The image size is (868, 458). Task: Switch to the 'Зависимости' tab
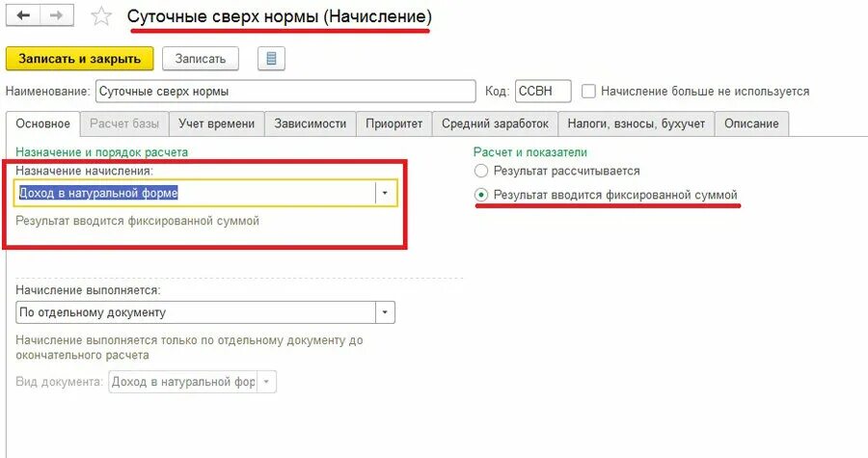pyautogui.click(x=310, y=124)
